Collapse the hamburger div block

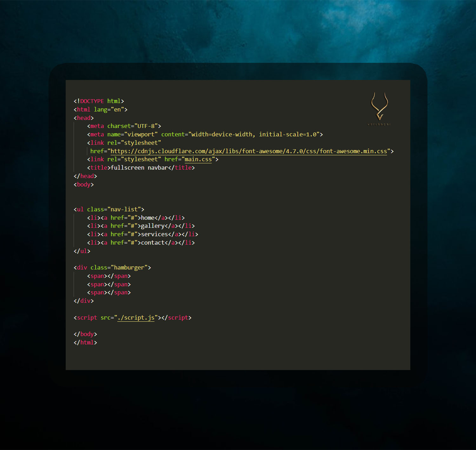pos(82,267)
